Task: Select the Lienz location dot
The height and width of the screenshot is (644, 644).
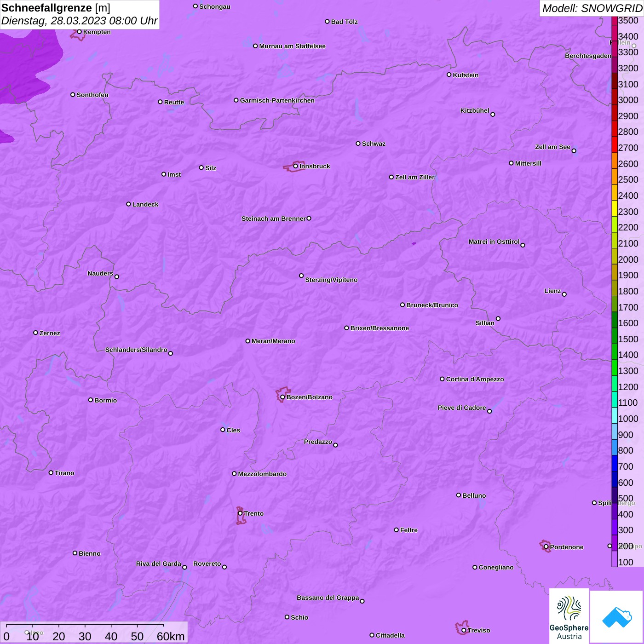Action: [564, 294]
